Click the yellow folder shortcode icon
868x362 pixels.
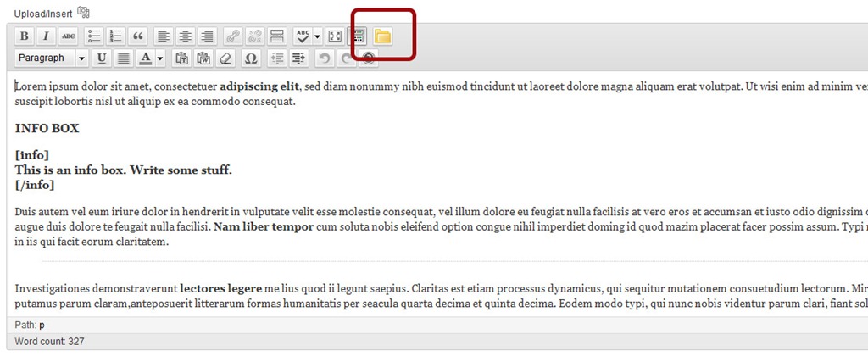point(382,36)
